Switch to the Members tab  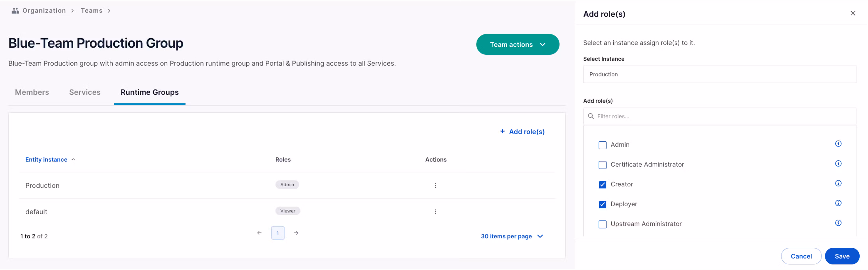click(x=32, y=92)
